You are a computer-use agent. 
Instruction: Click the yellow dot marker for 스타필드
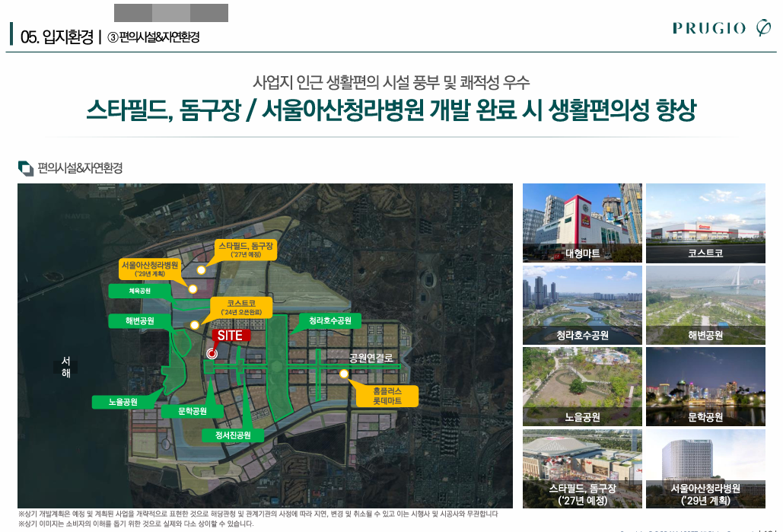(201, 269)
